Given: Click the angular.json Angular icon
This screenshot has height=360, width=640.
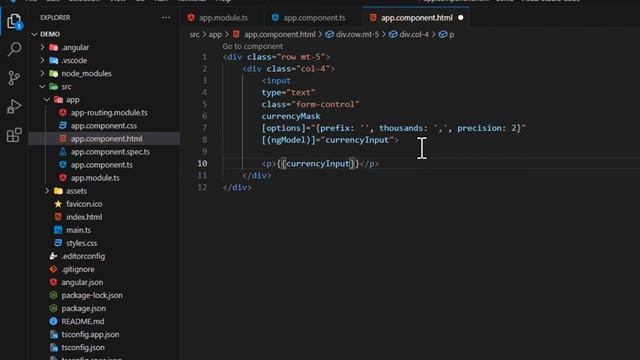Looking at the screenshot, I should [x=53, y=282].
